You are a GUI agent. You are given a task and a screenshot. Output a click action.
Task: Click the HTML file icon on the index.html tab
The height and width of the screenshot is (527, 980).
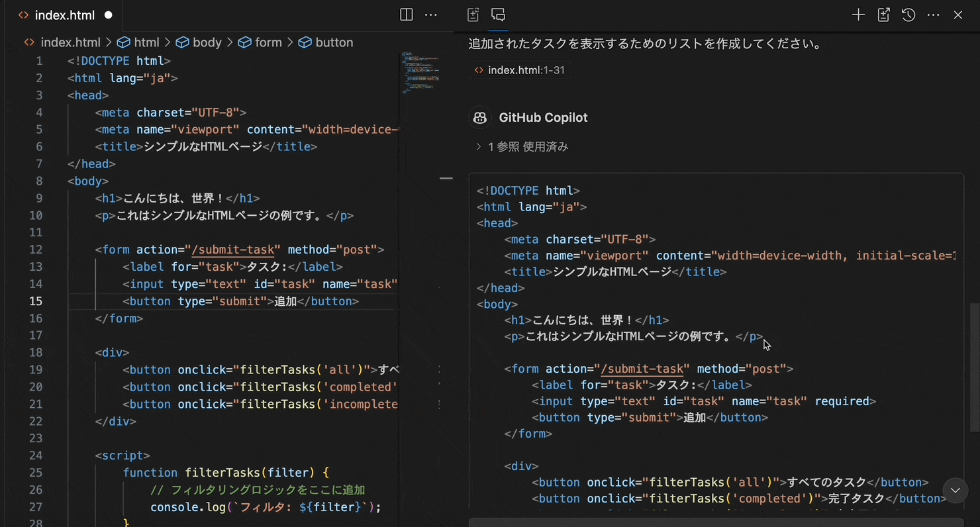point(23,15)
